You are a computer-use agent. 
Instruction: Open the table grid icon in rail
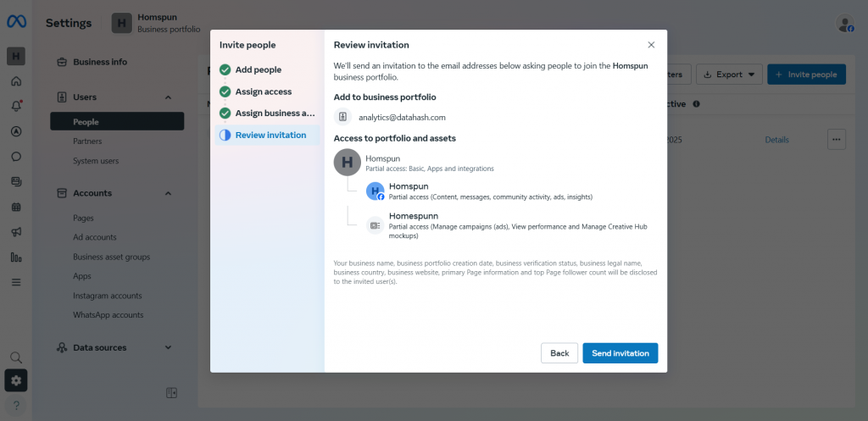16,207
